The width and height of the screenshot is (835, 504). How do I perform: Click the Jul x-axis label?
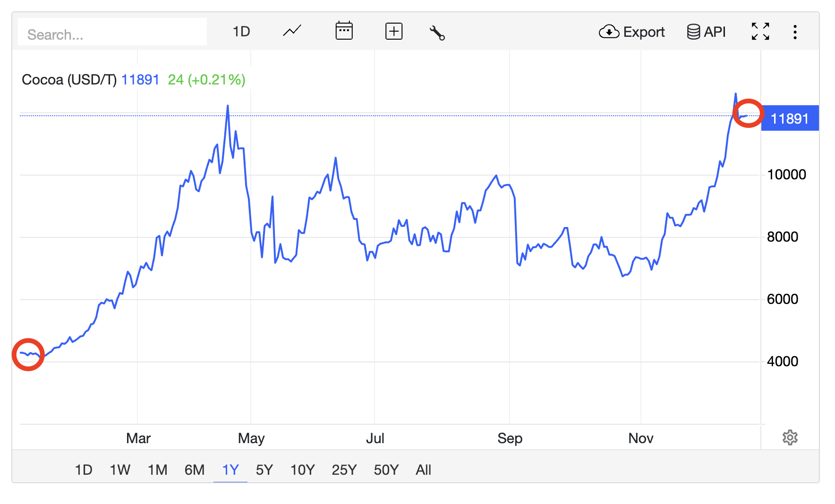pos(375,438)
